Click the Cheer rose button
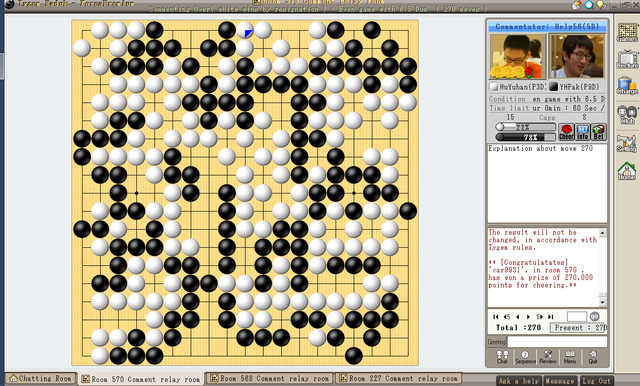 566,132
